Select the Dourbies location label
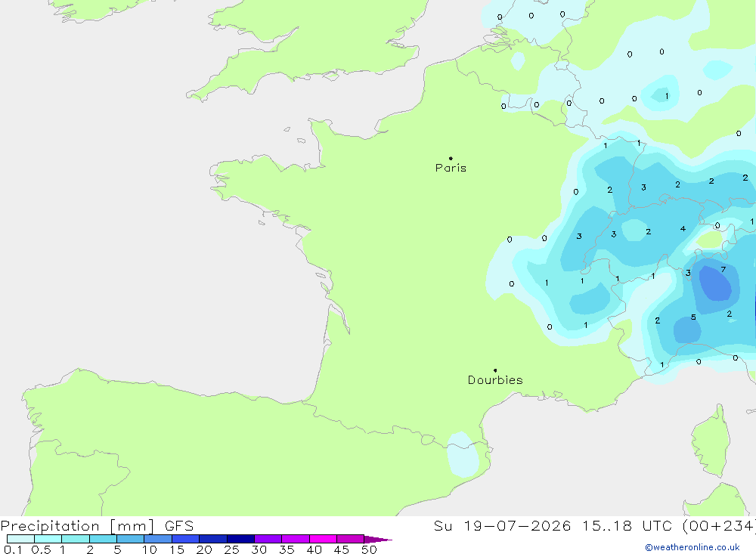756x554 pixels. (x=495, y=380)
